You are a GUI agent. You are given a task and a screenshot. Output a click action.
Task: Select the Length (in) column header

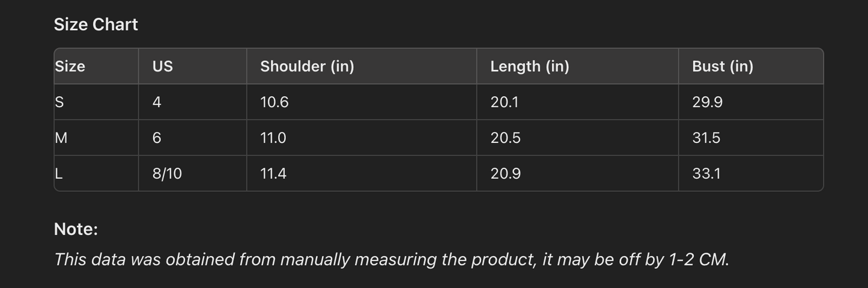[x=529, y=66]
